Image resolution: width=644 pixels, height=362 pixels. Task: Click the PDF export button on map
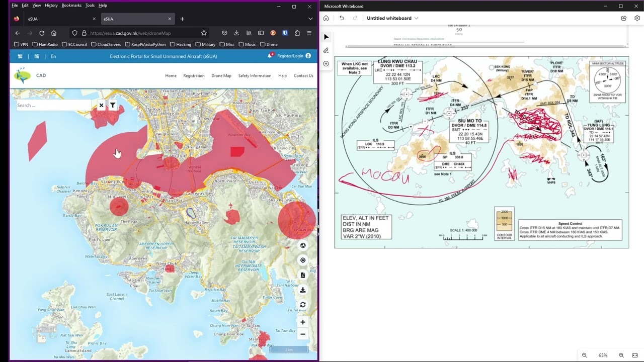tap(303, 275)
